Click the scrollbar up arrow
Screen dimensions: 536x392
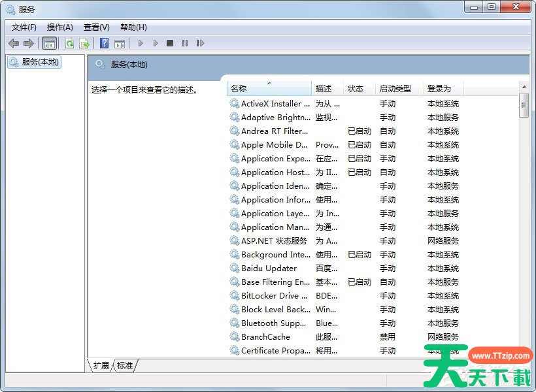(524, 87)
